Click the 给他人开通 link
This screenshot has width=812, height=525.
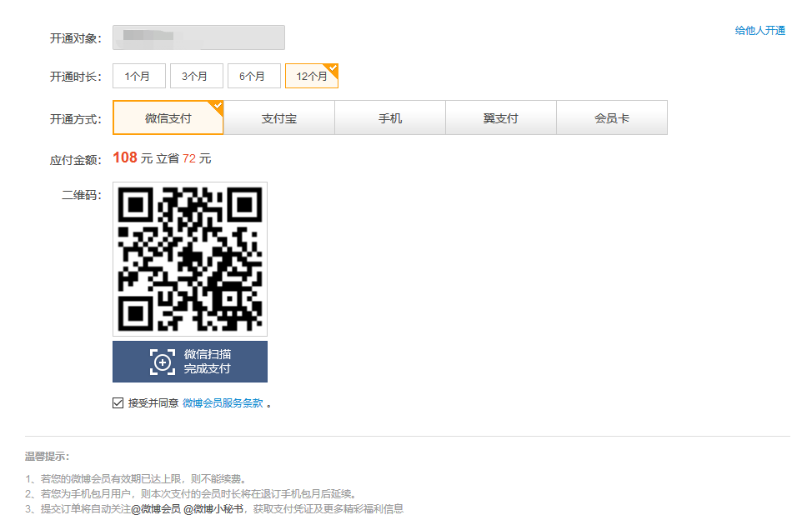(759, 31)
